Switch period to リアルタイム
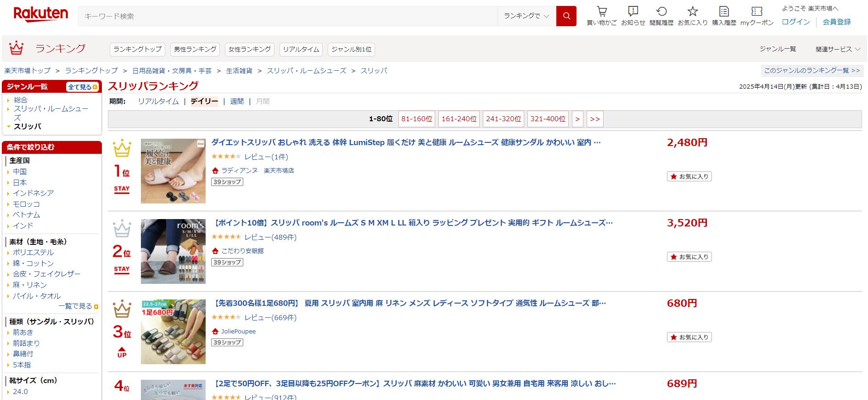The height and width of the screenshot is (400, 868). click(x=158, y=101)
